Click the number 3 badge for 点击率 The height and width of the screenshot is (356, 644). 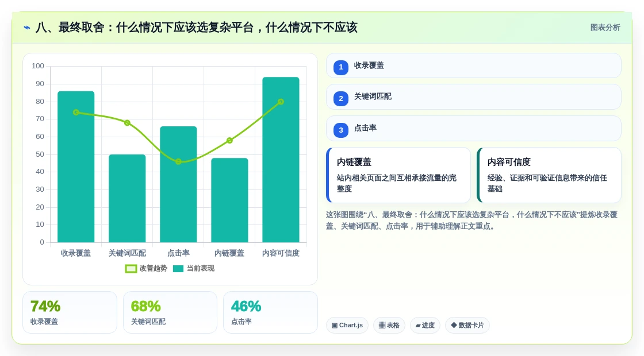click(x=341, y=130)
